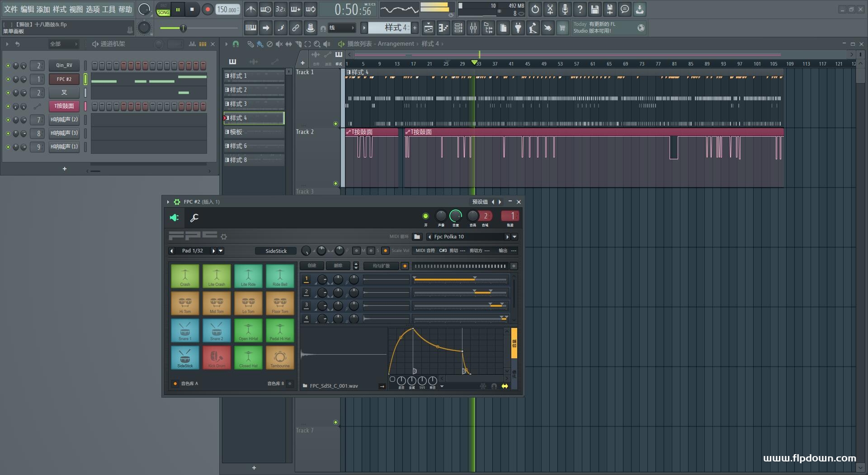Viewport: 868px width, 475px height.
Task: Click the 均匀扩散 button in FPC
Action: (381, 266)
